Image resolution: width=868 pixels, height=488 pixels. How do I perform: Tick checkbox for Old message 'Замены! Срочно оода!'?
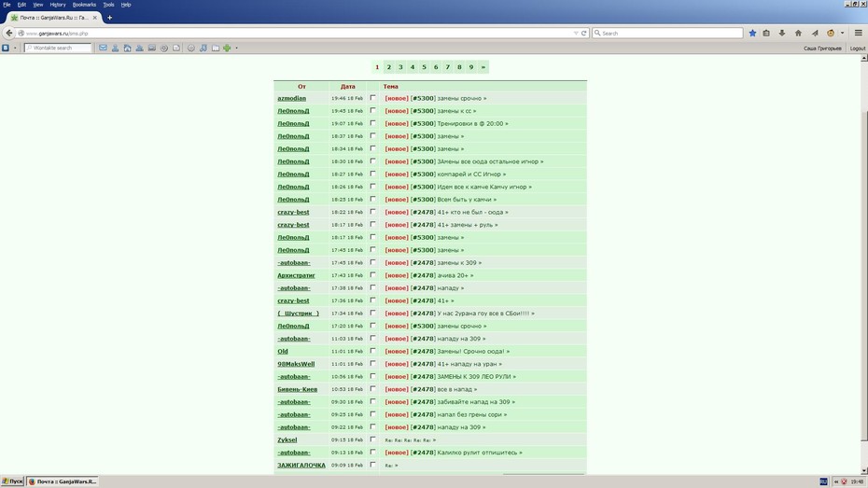coord(372,351)
